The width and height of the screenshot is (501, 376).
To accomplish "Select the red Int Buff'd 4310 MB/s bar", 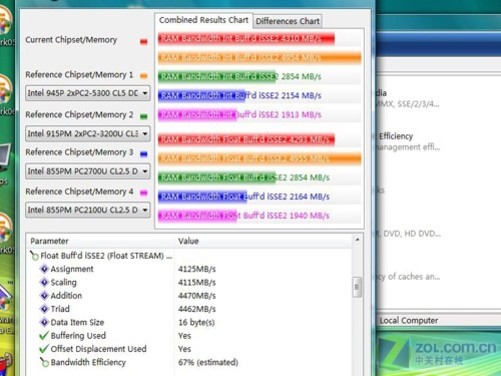I will (246, 39).
